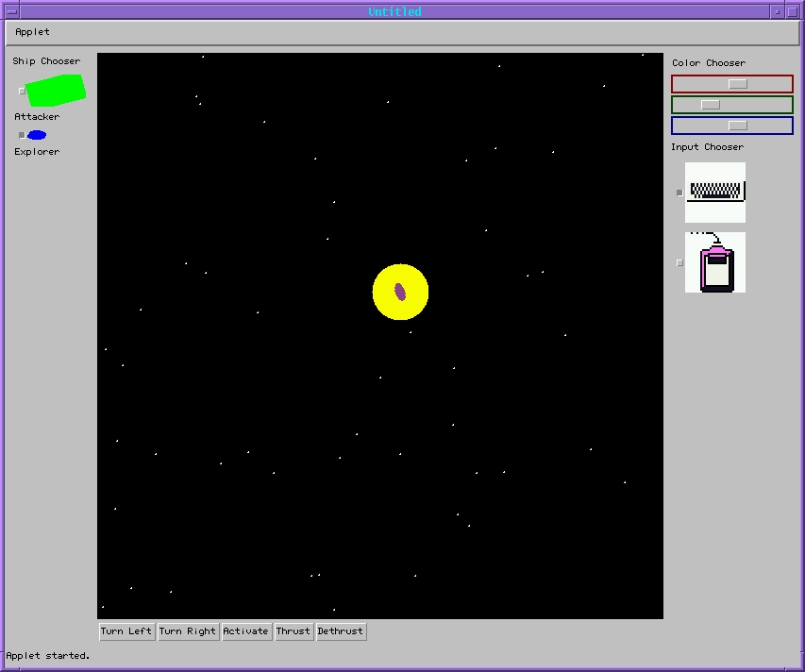Click the 'Applet started.' status text
805x672 pixels.
pyautogui.click(x=48, y=656)
